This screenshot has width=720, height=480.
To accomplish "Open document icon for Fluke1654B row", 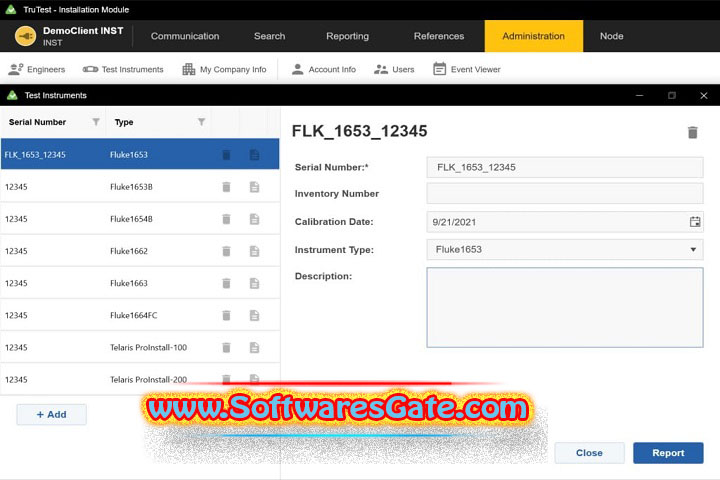I will click(254, 219).
